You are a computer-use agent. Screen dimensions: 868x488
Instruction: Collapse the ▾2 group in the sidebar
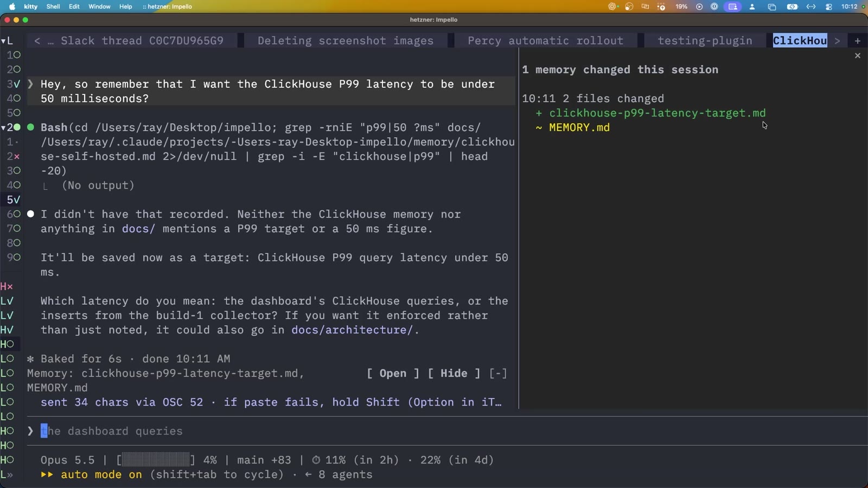11,127
